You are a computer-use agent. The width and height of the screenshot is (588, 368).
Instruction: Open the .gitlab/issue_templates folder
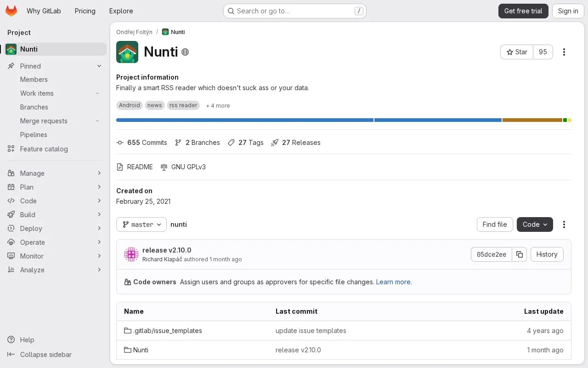(x=163, y=331)
